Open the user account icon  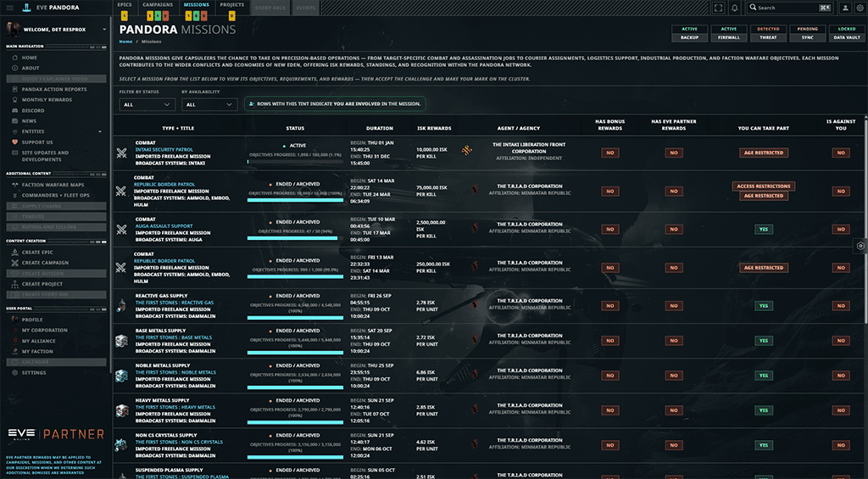click(x=845, y=8)
